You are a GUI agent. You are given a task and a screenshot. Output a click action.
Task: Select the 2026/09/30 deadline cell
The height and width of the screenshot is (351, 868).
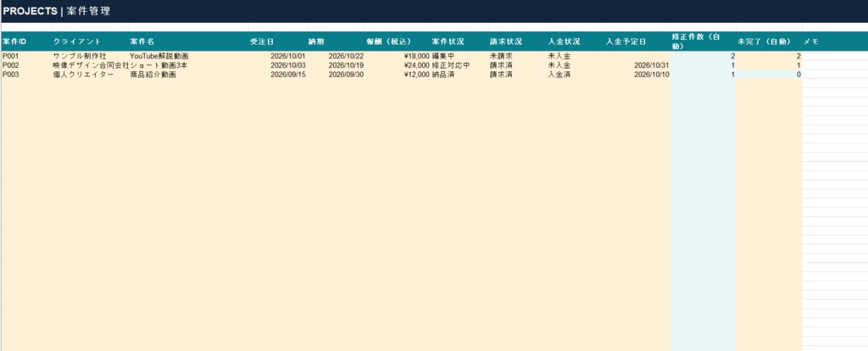[336, 75]
